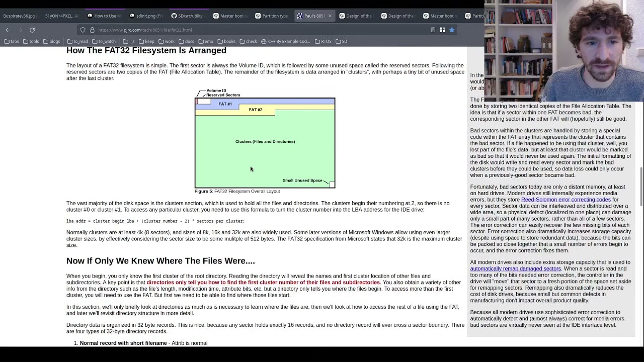Click the FAT #2 label in diagram
The height and width of the screenshot is (362, 644).
tap(255, 110)
